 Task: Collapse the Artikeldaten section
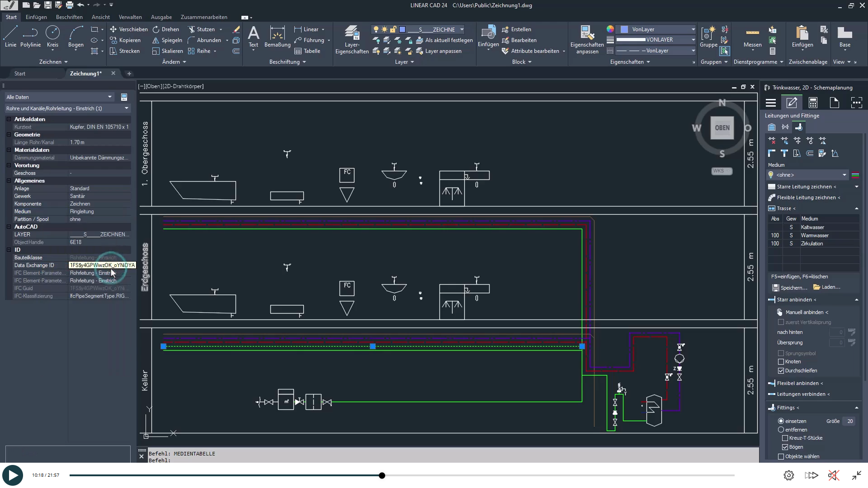click(x=9, y=119)
